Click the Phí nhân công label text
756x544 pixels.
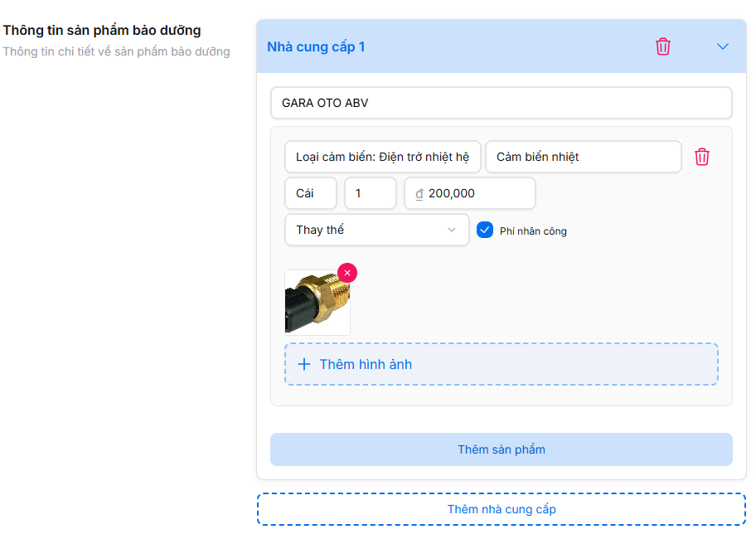533,231
